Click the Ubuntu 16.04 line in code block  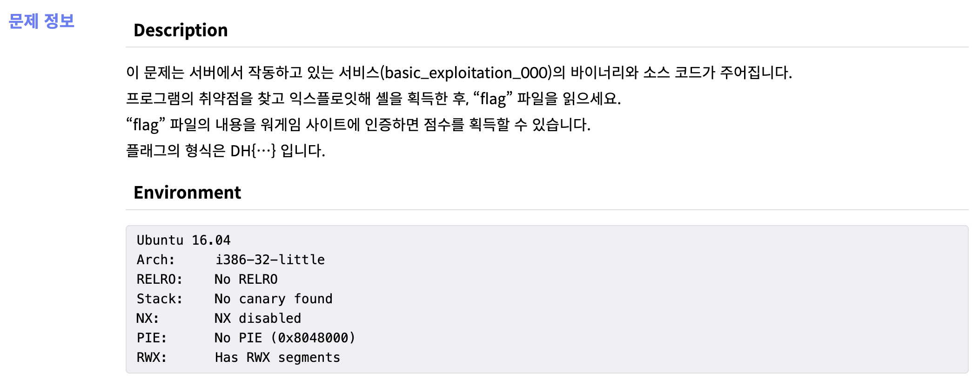(183, 240)
